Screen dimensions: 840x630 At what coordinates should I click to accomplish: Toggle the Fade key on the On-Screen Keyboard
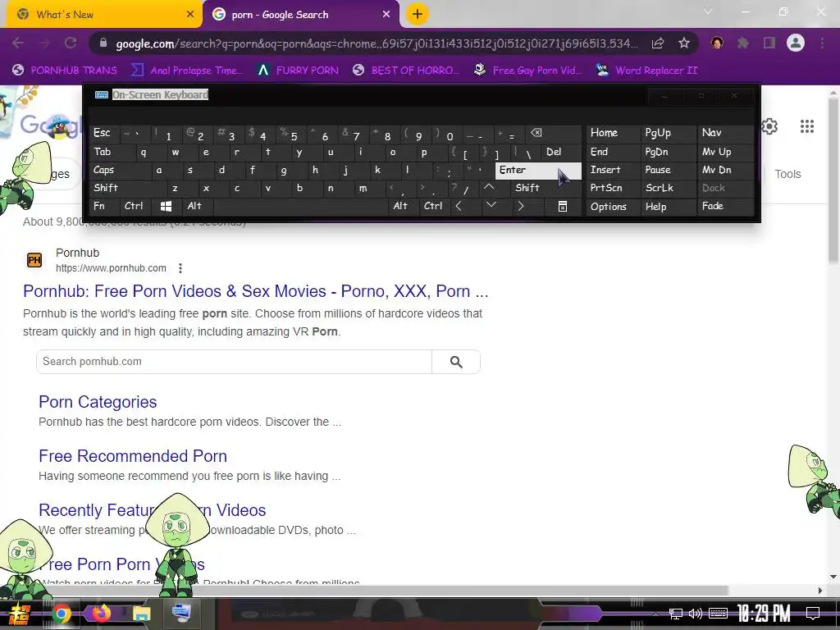click(726, 206)
